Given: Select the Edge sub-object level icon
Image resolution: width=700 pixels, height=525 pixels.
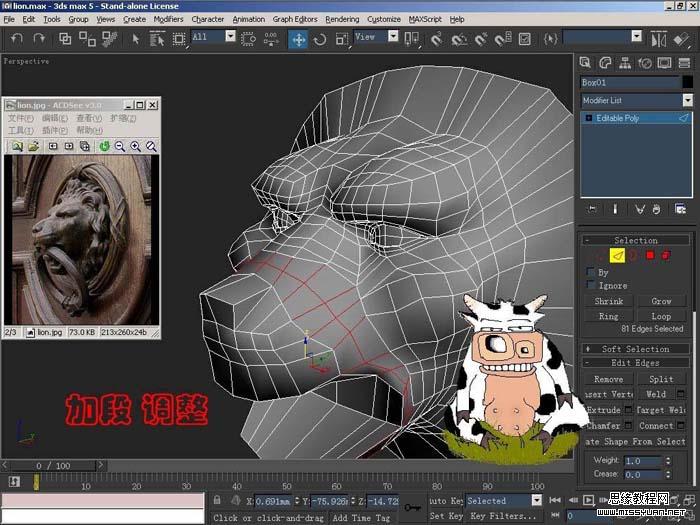Looking at the screenshot, I should pyautogui.click(x=617, y=255).
